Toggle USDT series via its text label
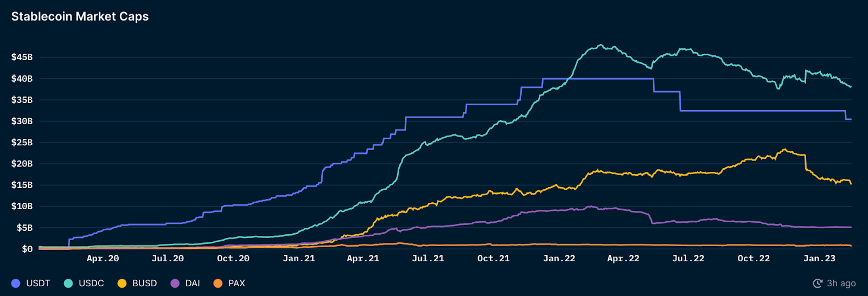 [x=38, y=284]
